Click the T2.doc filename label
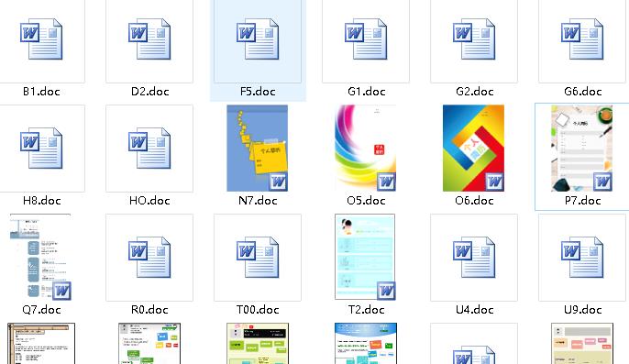This screenshot has height=364, width=629. pyautogui.click(x=366, y=309)
